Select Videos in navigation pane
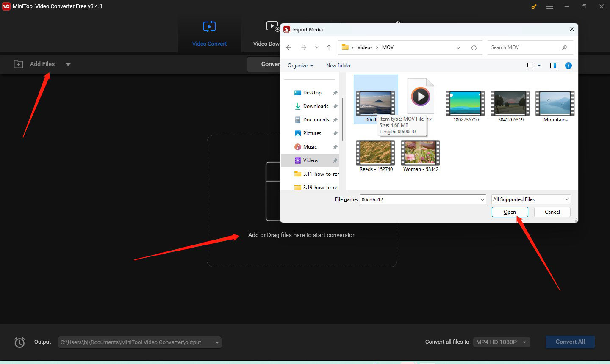This screenshot has height=364, width=610. 311,160
